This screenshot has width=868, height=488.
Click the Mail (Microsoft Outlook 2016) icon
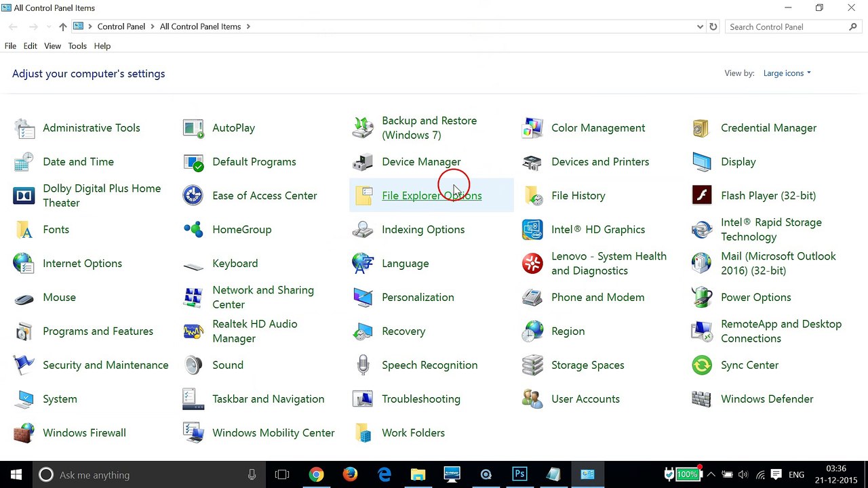click(702, 264)
